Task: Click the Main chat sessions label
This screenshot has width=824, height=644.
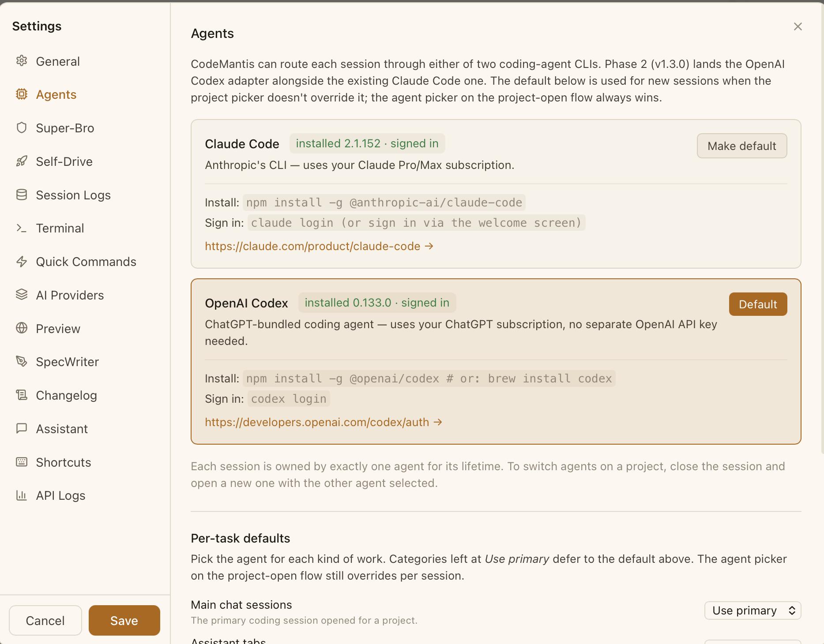Action: 241,605
